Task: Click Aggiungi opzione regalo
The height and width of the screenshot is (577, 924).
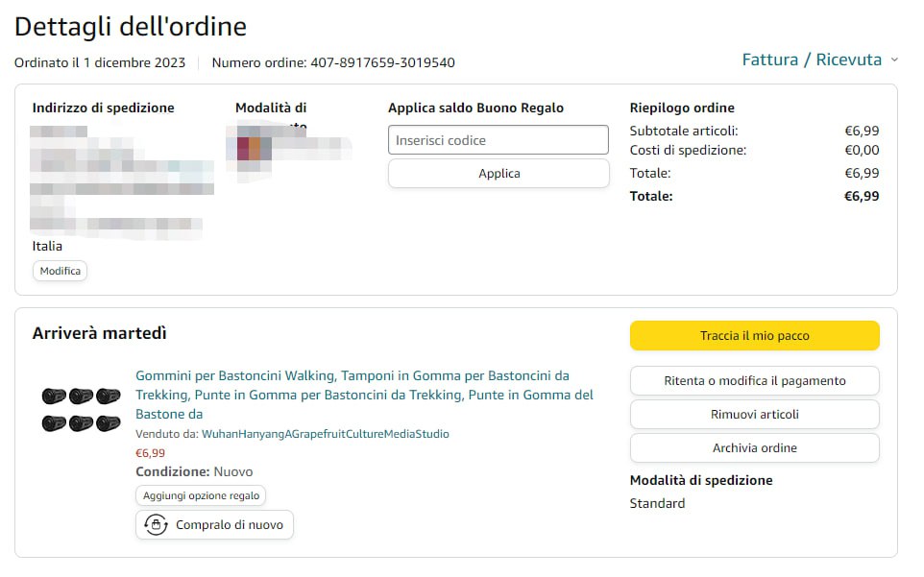Action: click(x=201, y=495)
